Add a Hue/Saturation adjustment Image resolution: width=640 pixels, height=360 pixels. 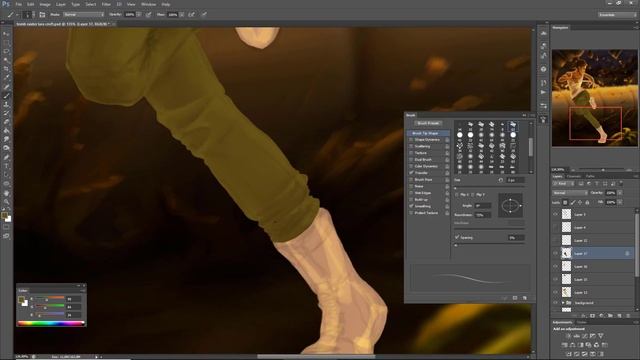(x=564, y=345)
